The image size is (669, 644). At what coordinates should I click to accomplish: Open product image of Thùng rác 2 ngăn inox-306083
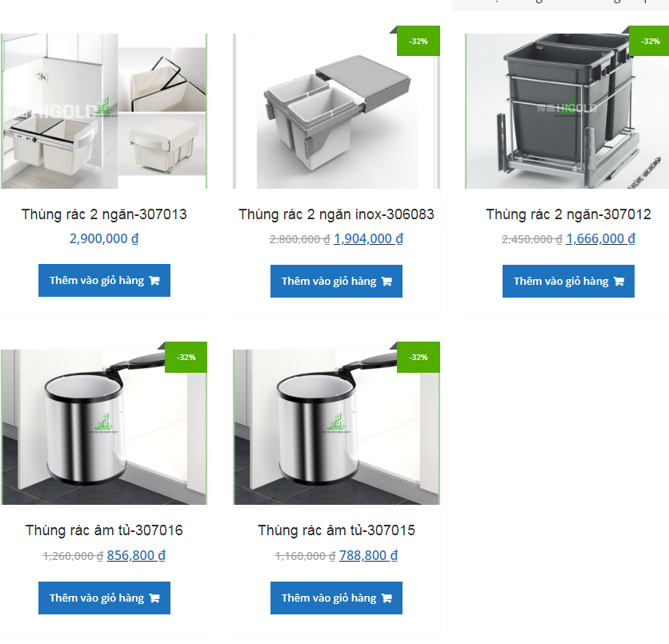pyautogui.click(x=336, y=111)
